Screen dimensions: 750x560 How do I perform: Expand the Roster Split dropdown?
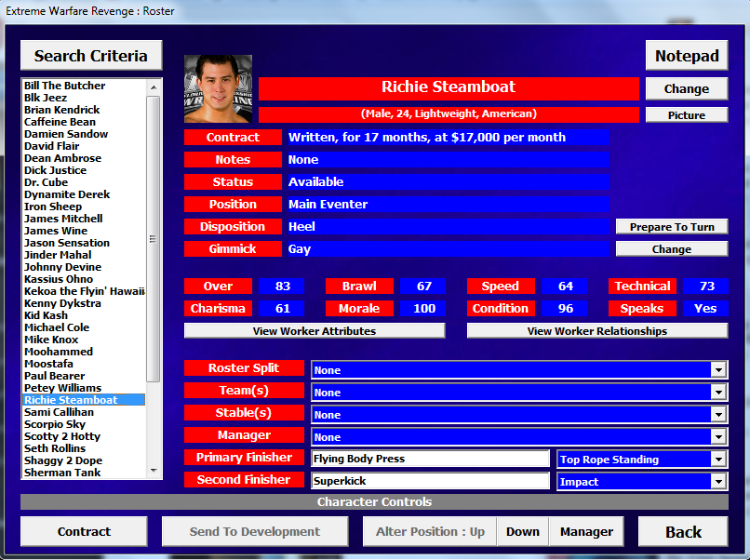click(718, 369)
